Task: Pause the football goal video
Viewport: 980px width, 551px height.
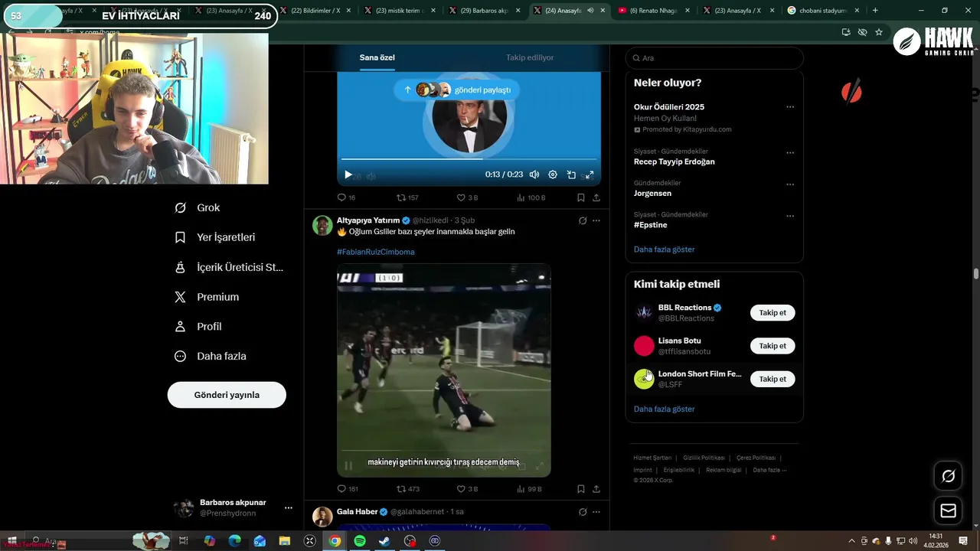Action: 348,465
